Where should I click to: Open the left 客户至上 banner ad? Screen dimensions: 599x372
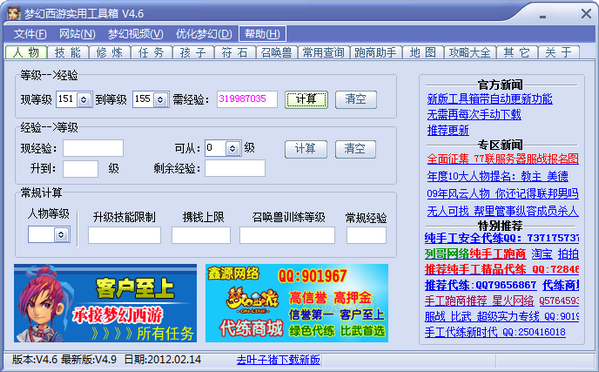click(x=105, y=303)
